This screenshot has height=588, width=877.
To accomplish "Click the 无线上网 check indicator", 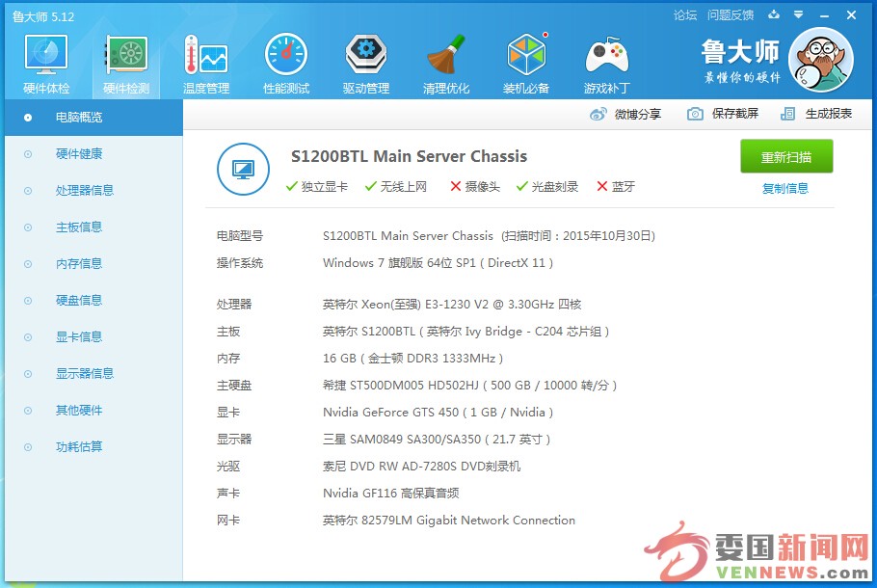I will click(x=396, y=186).
